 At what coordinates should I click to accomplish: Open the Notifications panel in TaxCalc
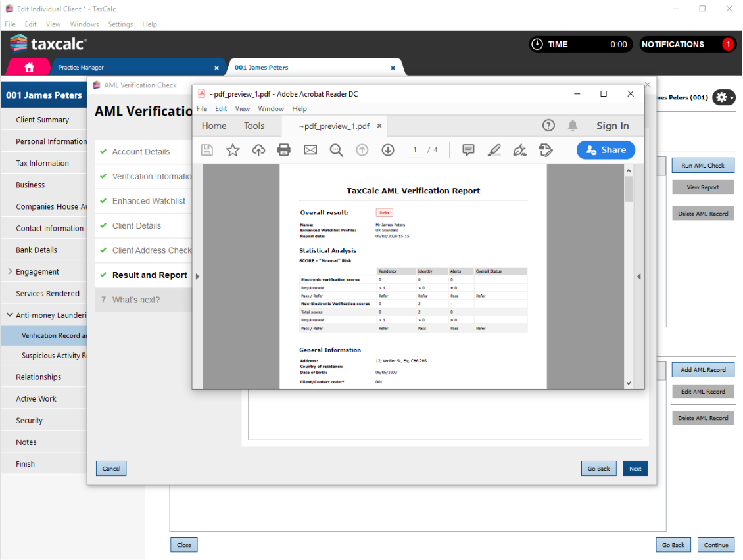pyautogui.click(x=688, y=44)
